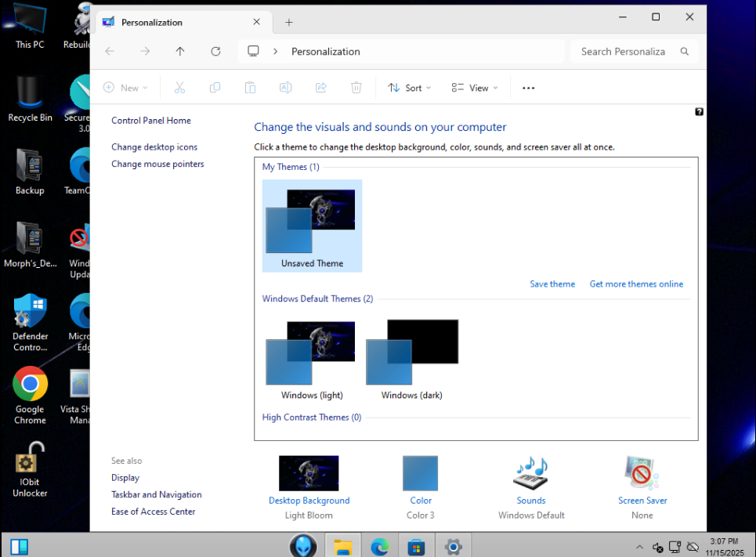Expand the Sort dropdown menu
This screenshot has height=557, width=756.
pos(410,88)
